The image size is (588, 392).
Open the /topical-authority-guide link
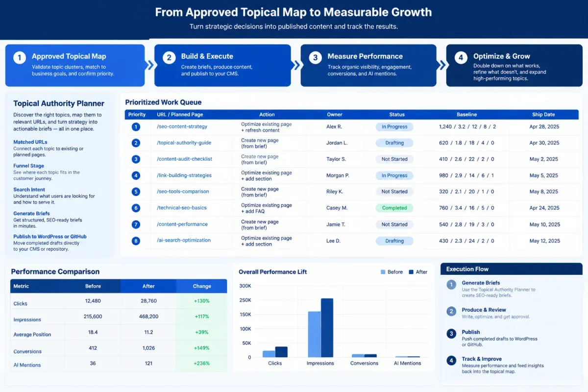(x=184, y=143)
